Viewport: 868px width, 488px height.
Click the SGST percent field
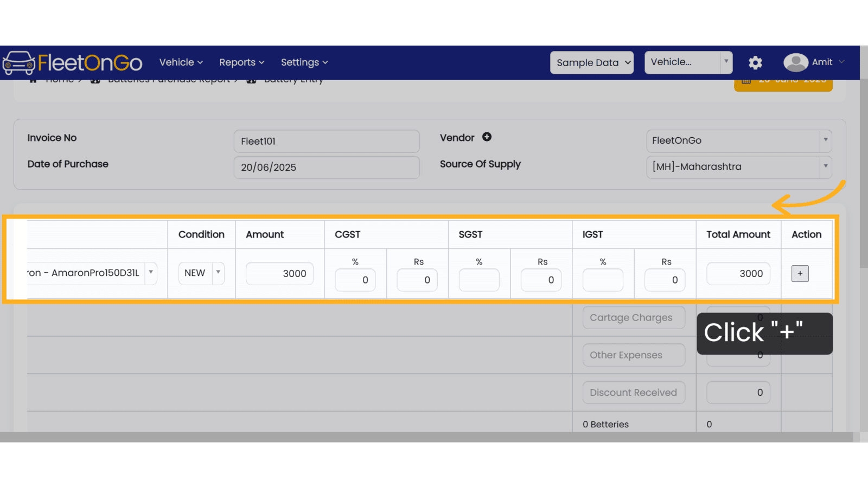pos(479,280)
